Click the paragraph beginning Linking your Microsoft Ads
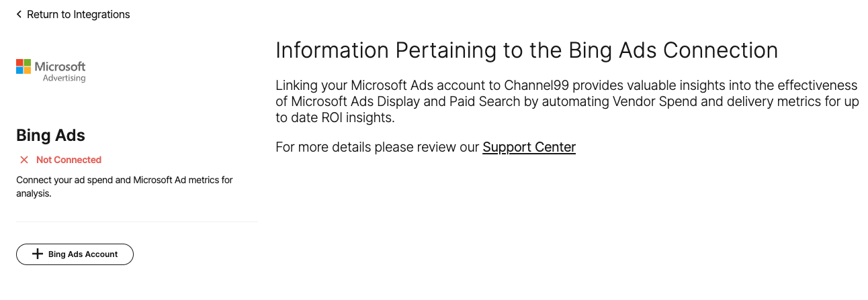 click(x=567, y=101)
